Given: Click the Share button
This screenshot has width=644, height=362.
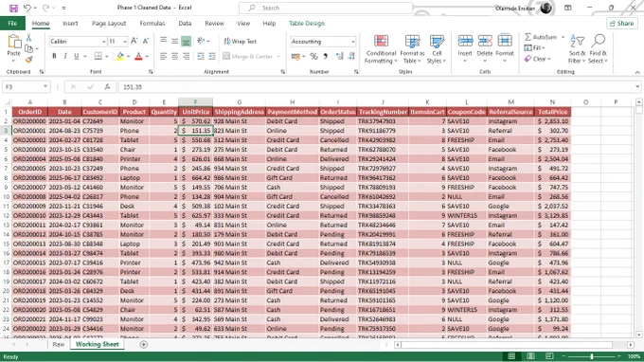Looking at the screenshot, I should [x=622, y=24].
